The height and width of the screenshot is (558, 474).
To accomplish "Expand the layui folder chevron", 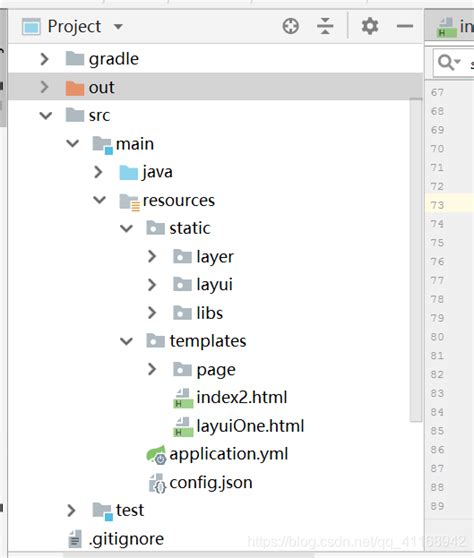I will pos(152,285).
